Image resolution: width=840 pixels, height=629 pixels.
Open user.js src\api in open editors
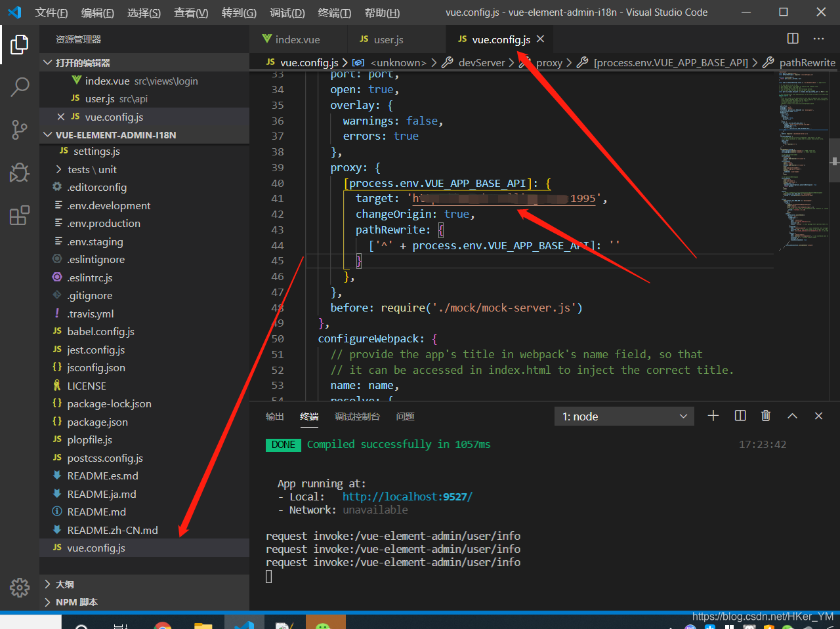(144, 98)
